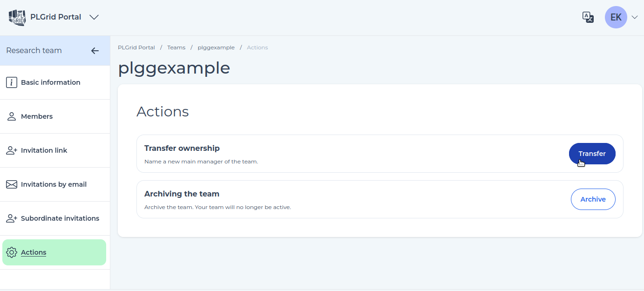Click the Invitations by email envelope icon
Image resolution: width=644 pixels, height=291 pixels.
tap(12, 184)
